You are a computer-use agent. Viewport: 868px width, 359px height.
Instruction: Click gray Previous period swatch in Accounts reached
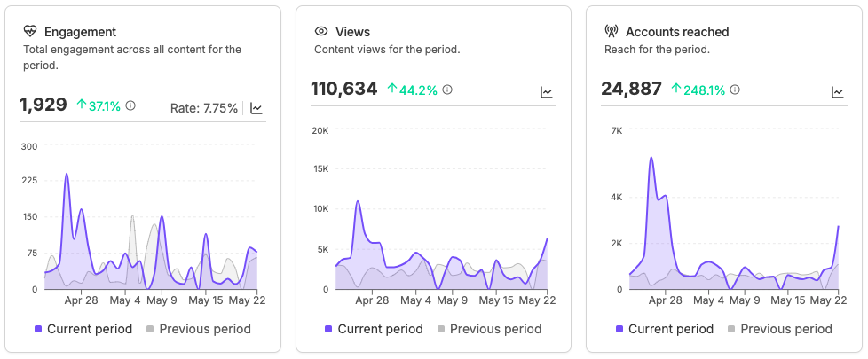pos(732,329)
